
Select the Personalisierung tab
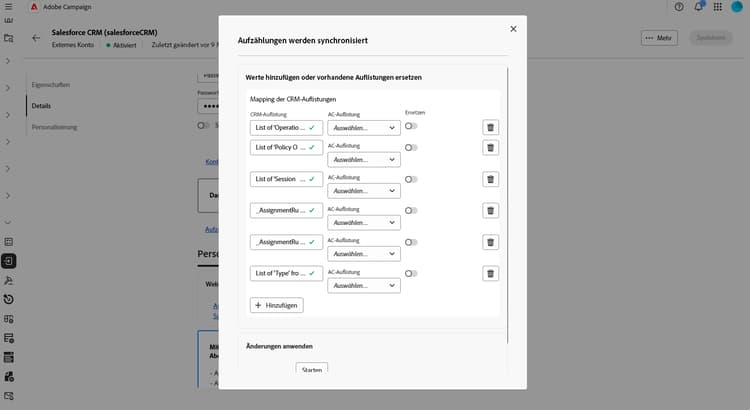54,127
